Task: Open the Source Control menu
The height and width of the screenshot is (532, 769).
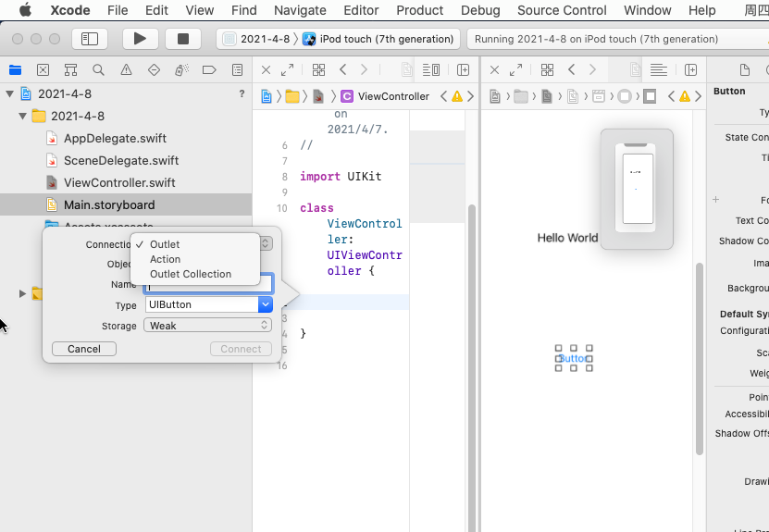Action: coord(562,10)
